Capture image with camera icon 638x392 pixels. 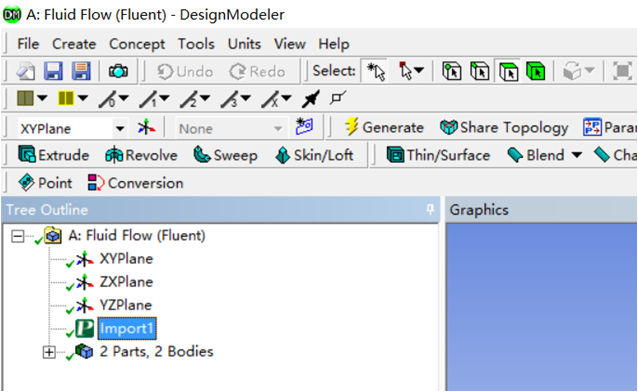(118, 71)
